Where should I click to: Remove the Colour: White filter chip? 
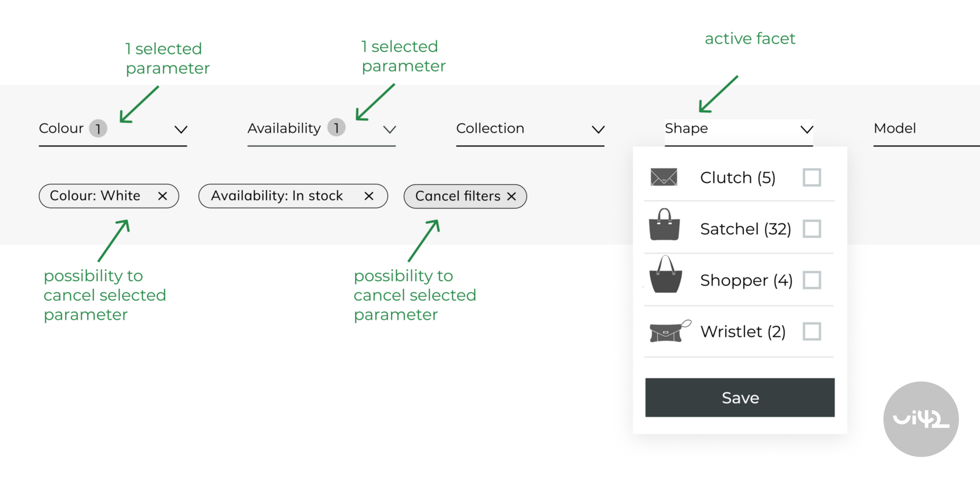[x=163, y=196]
